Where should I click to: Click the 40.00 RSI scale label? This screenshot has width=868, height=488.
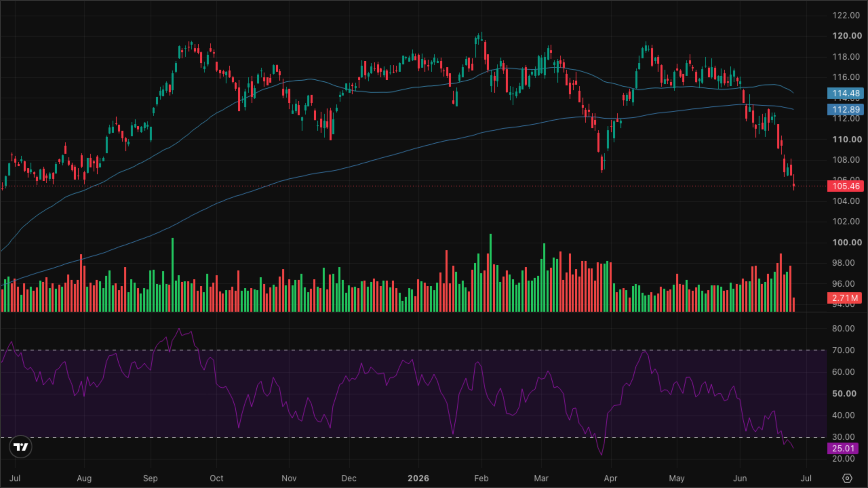click(843, 415)
